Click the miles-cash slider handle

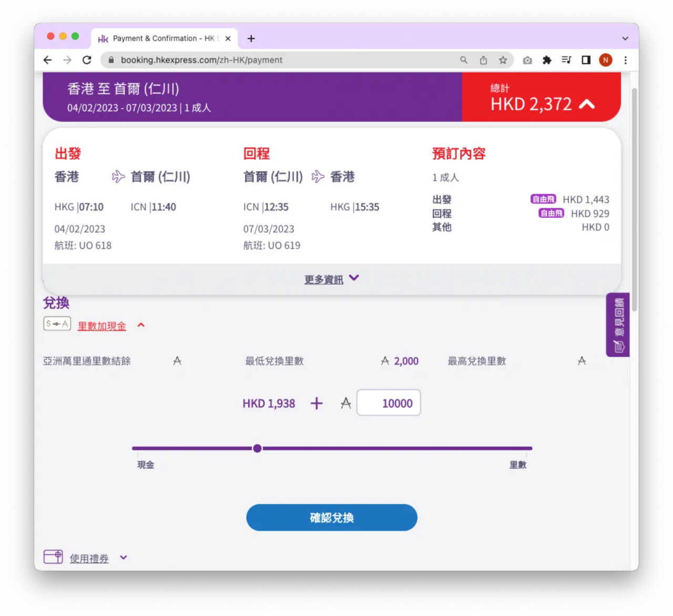point(257,448)
